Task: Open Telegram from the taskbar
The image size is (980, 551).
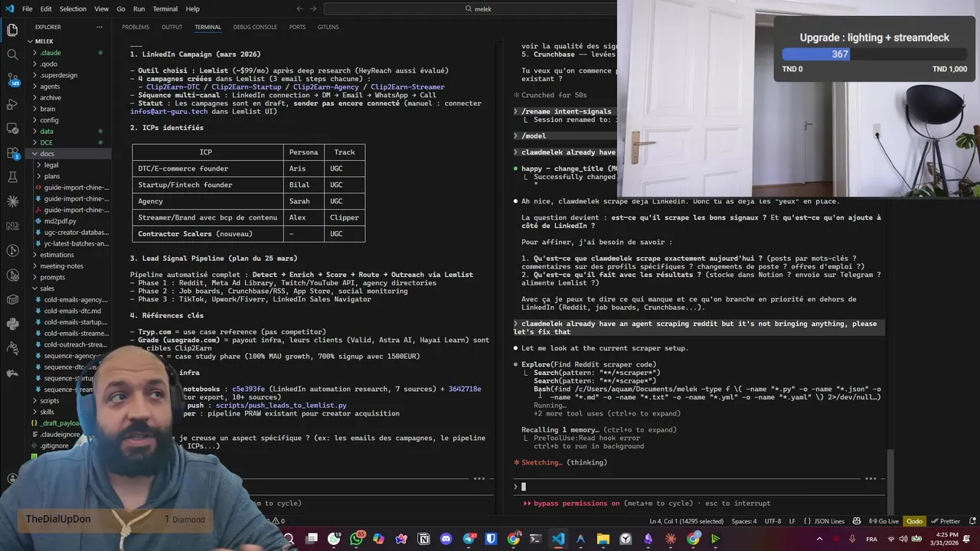Action: click(x=469, y=539)
